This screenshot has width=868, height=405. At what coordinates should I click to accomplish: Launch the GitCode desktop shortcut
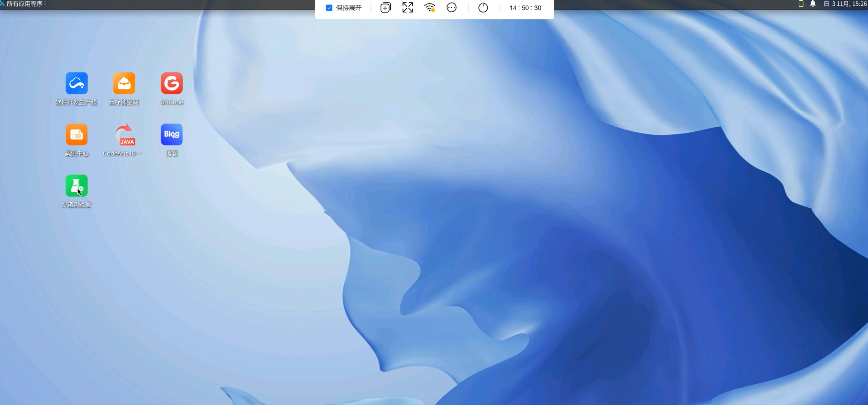coord(171,83)
